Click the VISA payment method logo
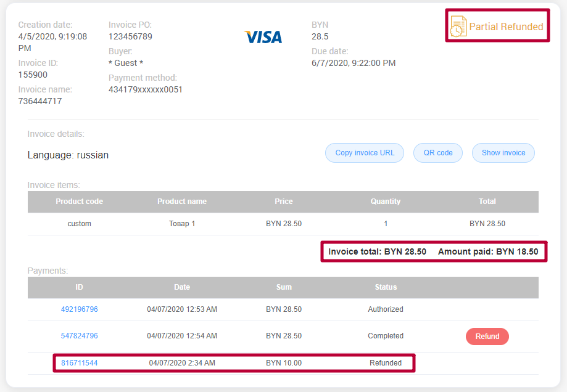The width and height of the screenshot is (567, 392). tap(263, 37)
